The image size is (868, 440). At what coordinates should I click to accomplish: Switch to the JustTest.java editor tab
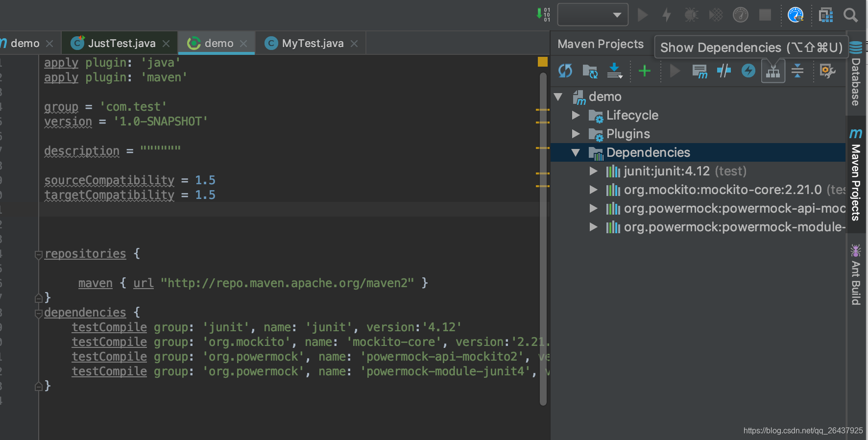click(120, 43)
